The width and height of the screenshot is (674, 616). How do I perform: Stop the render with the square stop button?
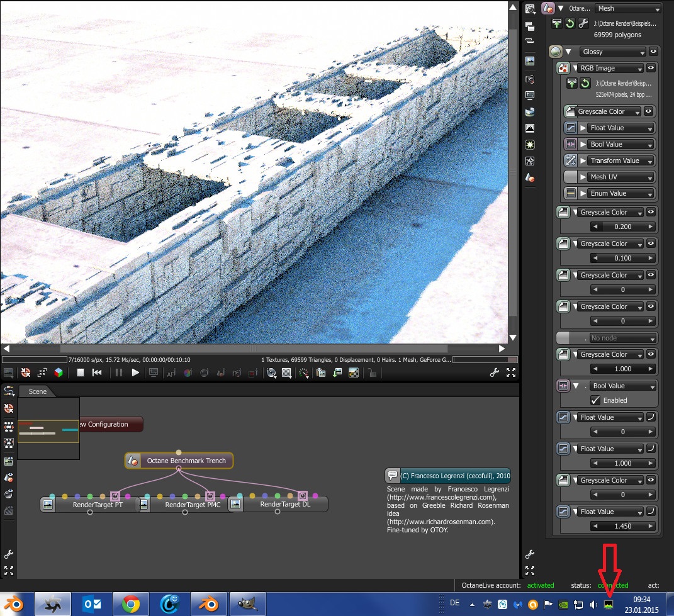81,372
